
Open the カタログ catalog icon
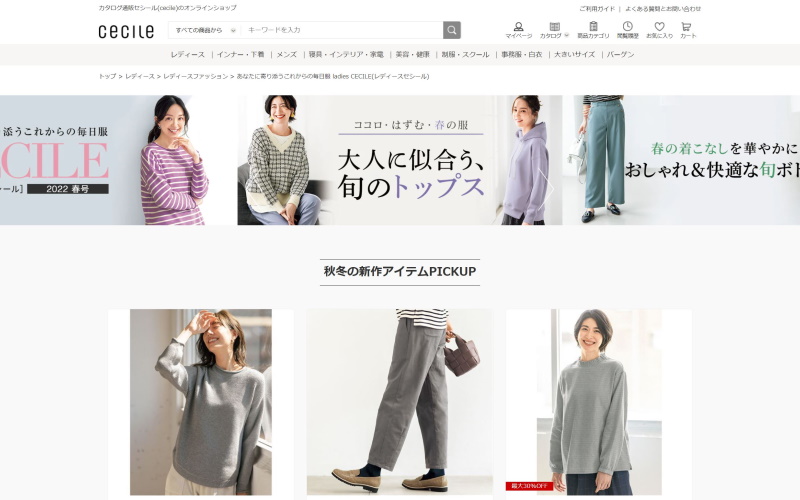554,30
